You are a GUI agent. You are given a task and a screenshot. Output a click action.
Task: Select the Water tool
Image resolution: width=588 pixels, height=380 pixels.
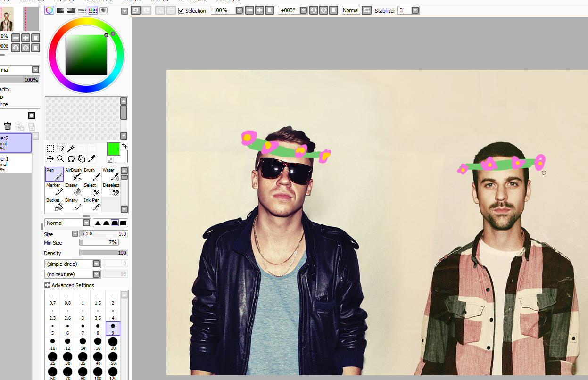point(111,174)
